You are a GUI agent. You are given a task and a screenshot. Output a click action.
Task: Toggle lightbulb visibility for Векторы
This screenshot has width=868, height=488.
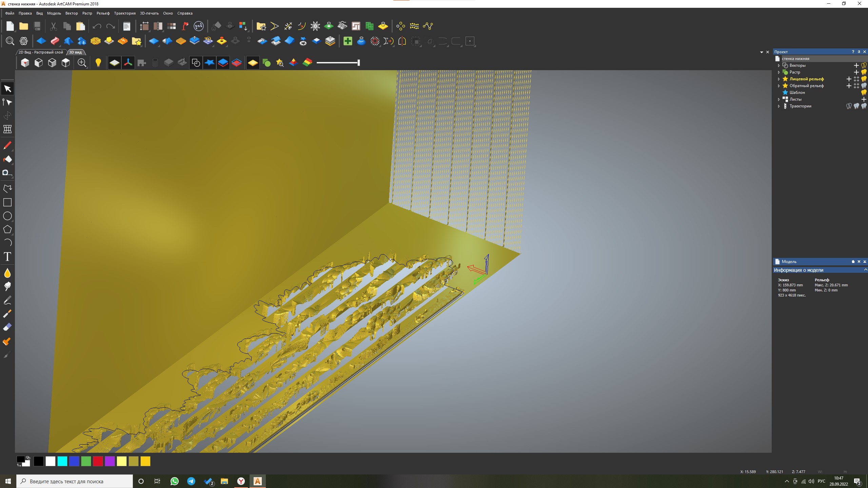864,65
